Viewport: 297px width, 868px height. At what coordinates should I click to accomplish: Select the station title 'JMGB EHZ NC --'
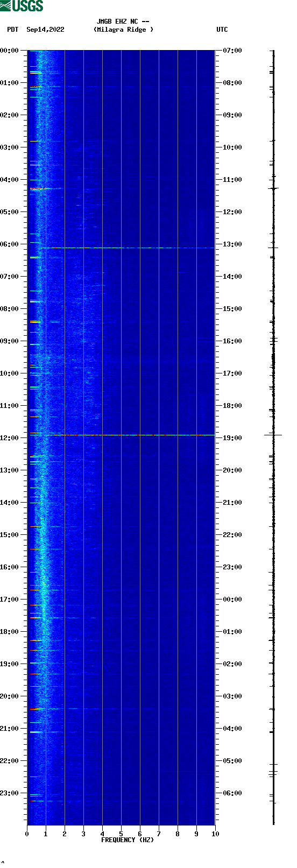point(123,22)
